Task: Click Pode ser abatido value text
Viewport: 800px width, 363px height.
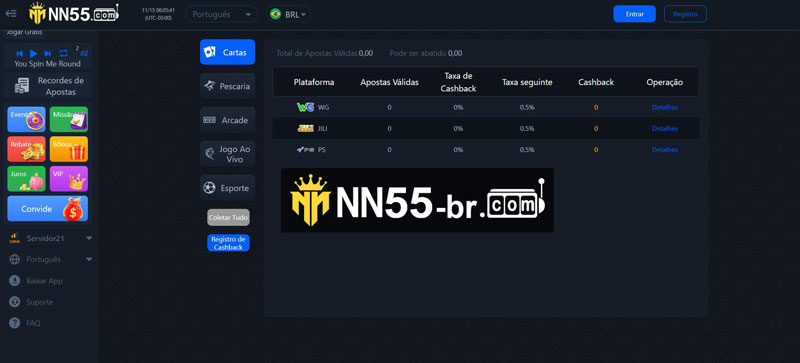Action: pyautogui.click(x=455, y=53)
